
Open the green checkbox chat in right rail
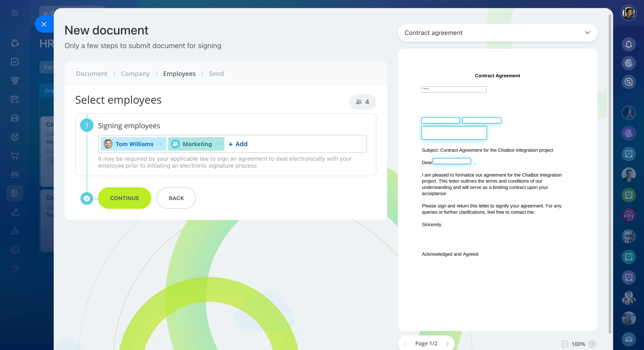(x=629, y=195)
